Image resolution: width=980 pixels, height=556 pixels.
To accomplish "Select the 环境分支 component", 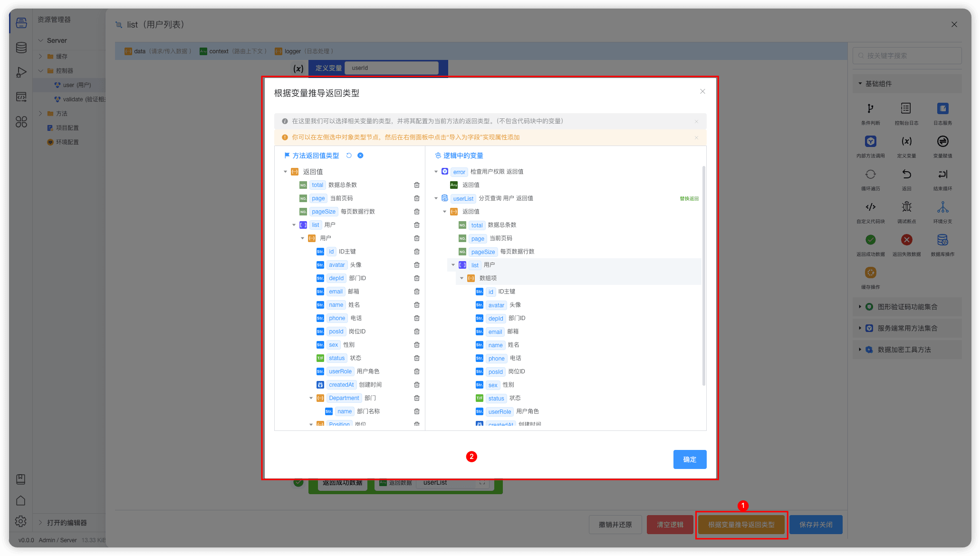I will click(x=942, y=213).
